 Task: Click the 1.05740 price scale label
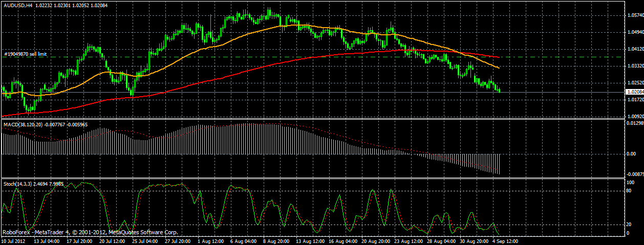pyautogui.click(x=635, y=15)
